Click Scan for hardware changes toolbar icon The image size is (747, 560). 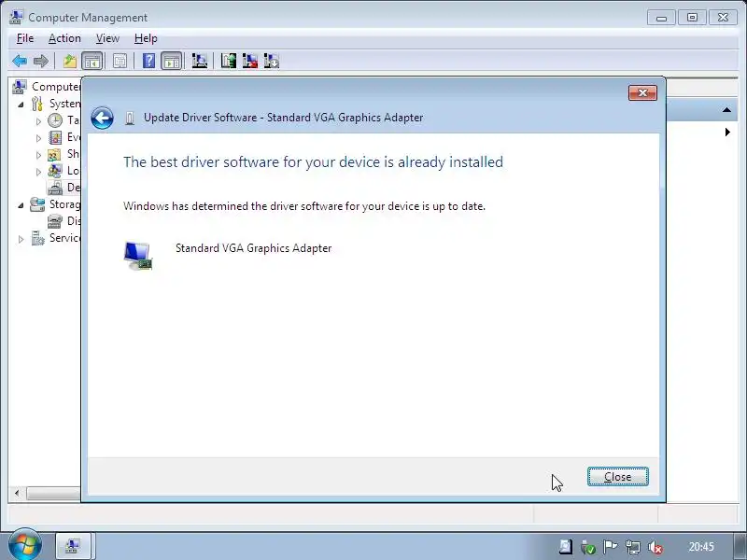click(x=199, y=61)
